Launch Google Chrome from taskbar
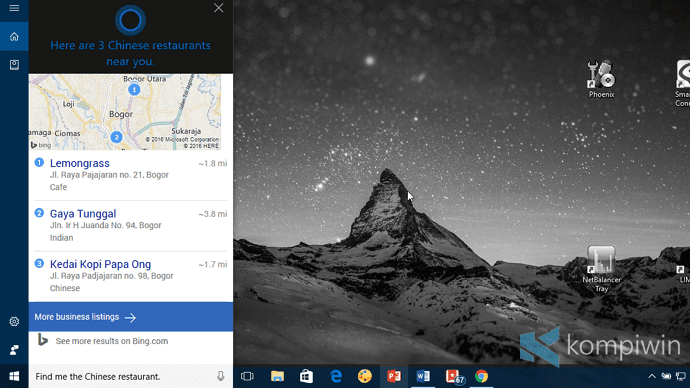The image size is (690, 388). (481, 376)
